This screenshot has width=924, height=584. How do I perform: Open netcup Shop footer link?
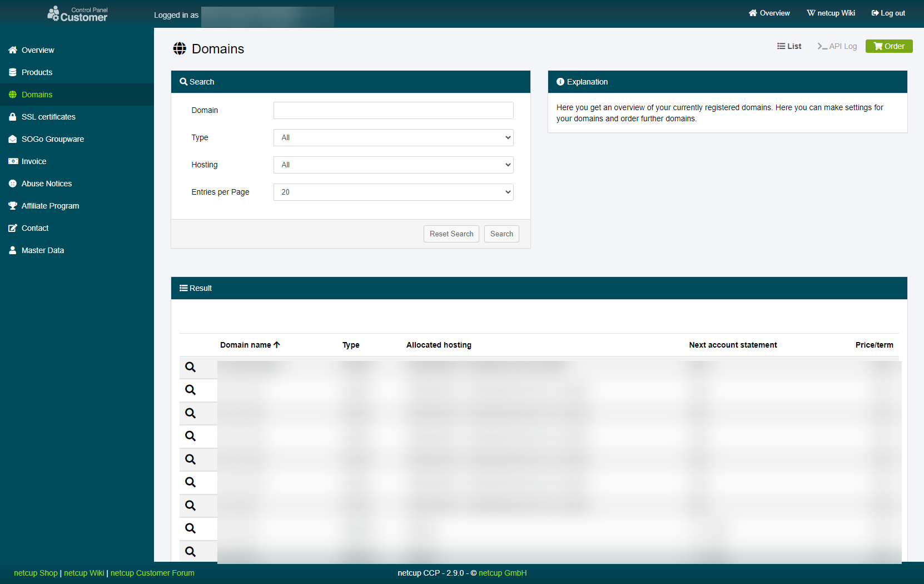click(36, 573)
